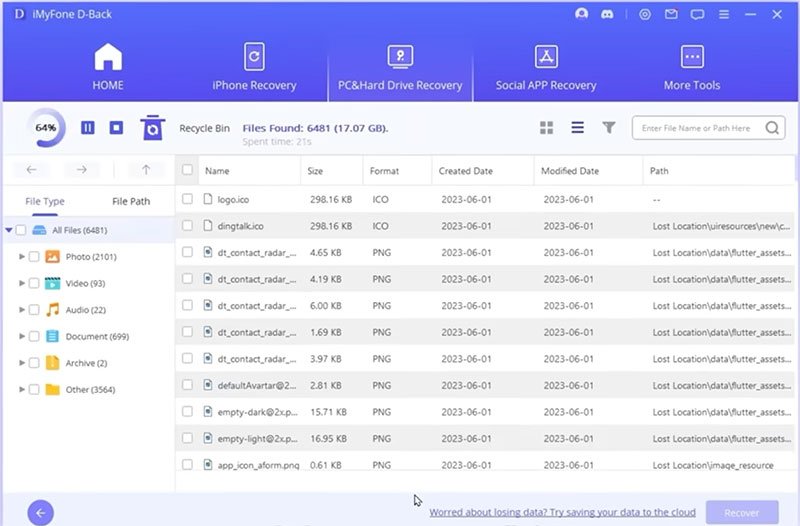The width and height of the screenshot is (800, 526).
Task: Open the mail feedback icon
Action: [671, 14]
